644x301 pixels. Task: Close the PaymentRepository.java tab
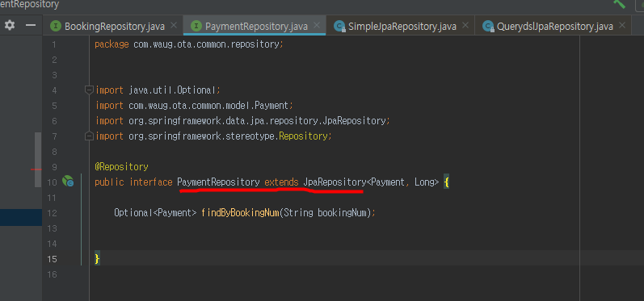click(x=317, y=26)
